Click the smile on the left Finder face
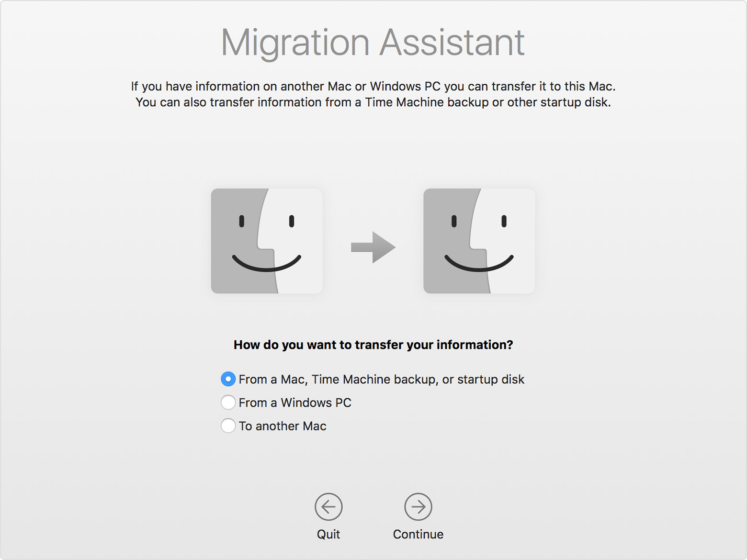Image resolution: width=747 pixels, height=560 pixels. point(266,265)
